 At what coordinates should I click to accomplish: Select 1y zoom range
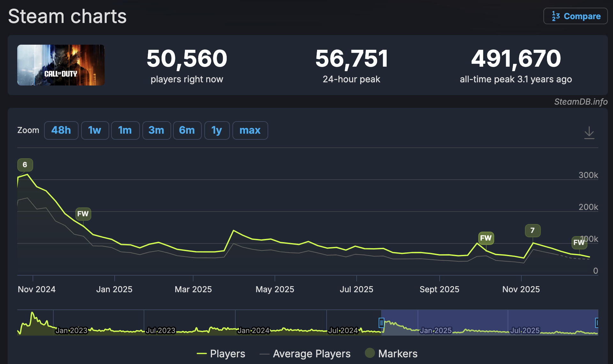tap(216, 130)
